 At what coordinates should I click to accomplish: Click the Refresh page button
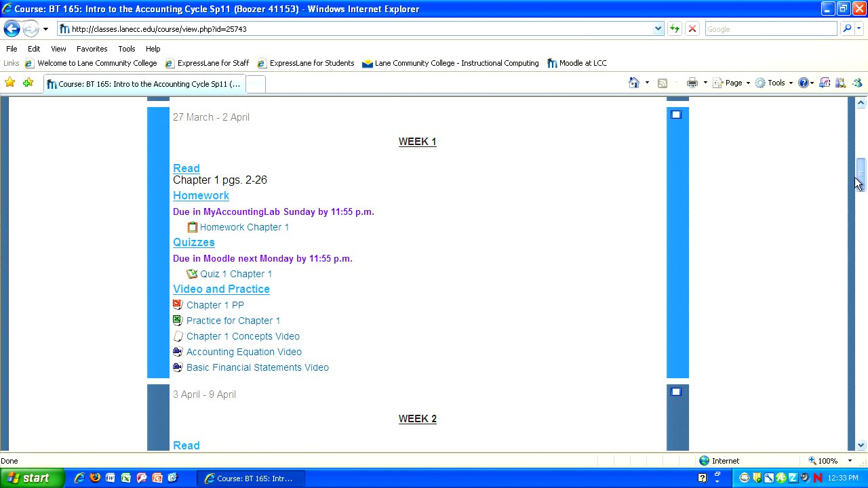click(675, 28)
